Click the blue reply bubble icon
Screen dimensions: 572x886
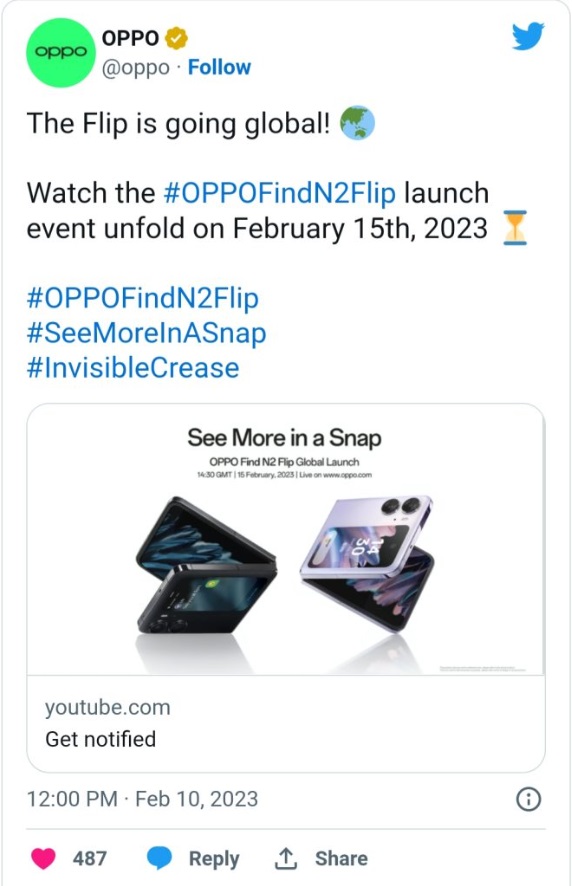pyautogui.click(x=159, y=858)
